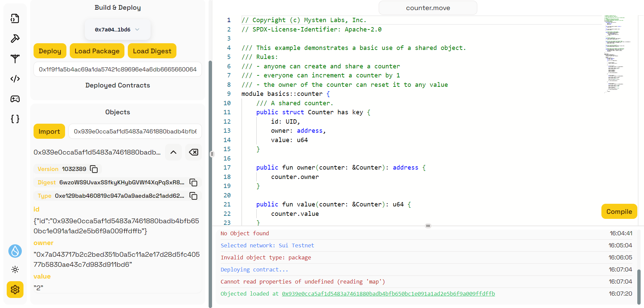
Task: Remove the loaded object with delete icon
Action: point(194,152)
